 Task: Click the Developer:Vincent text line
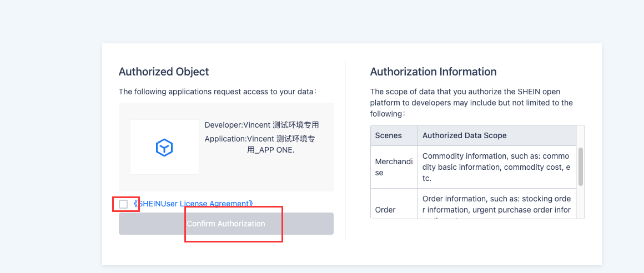[x=261, y=125]
